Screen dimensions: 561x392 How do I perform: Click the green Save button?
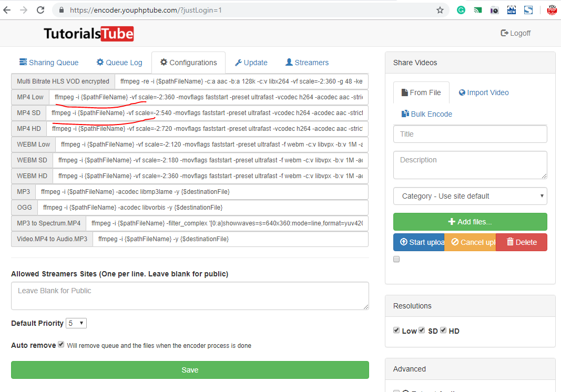190,370
